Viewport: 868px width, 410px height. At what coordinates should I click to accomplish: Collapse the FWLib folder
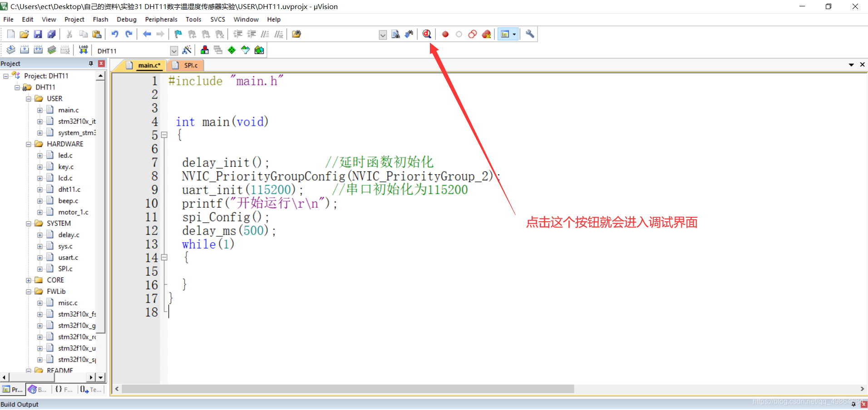(x=29, y=292)
